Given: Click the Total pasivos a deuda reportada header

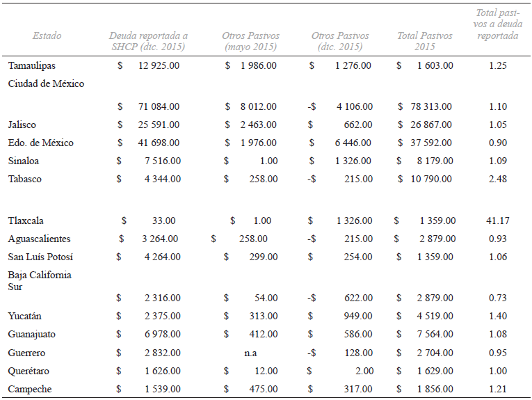Looking at the screenshot, I should click(x=497, y=24).
